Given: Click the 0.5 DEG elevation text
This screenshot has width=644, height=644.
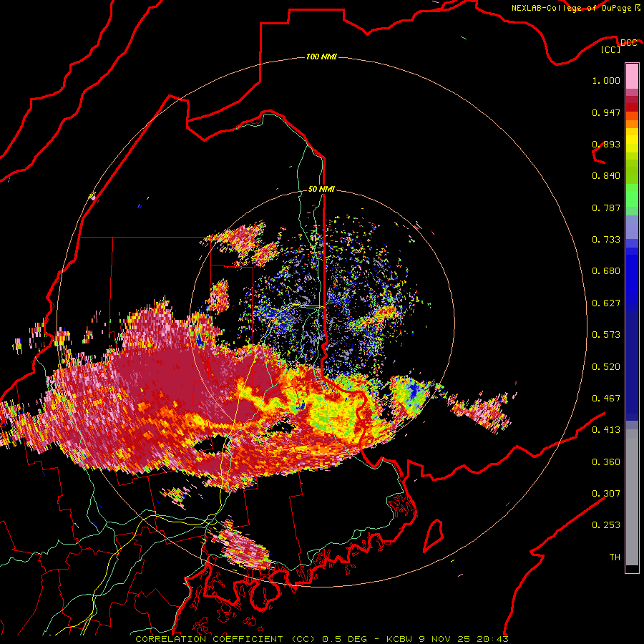Looking at the screenshot, I should click(344, 639).
